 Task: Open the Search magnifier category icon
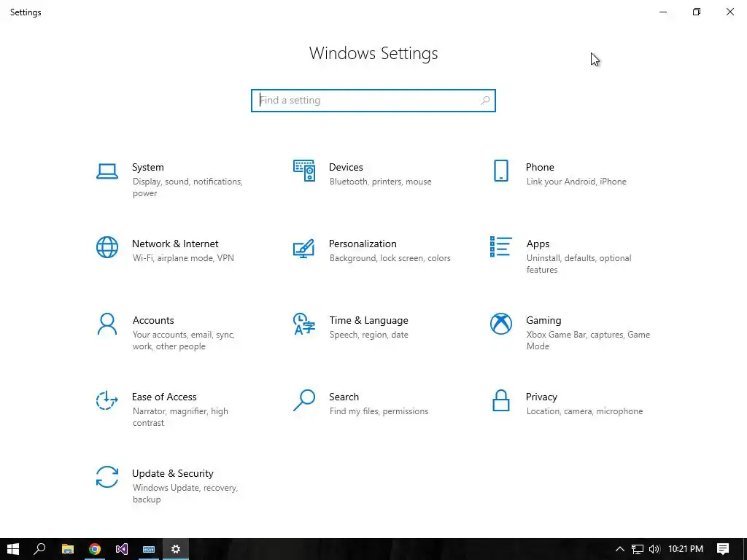(304, 400)
